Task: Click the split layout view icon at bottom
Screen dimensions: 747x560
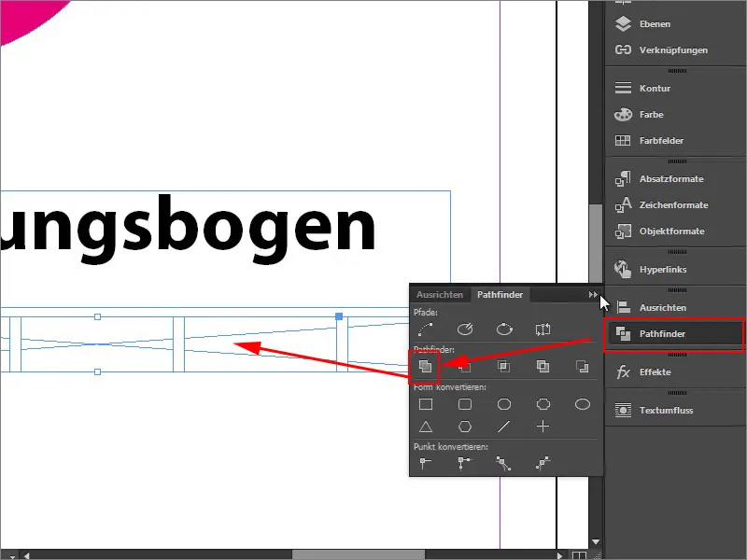Action: [x=579, y=555]
